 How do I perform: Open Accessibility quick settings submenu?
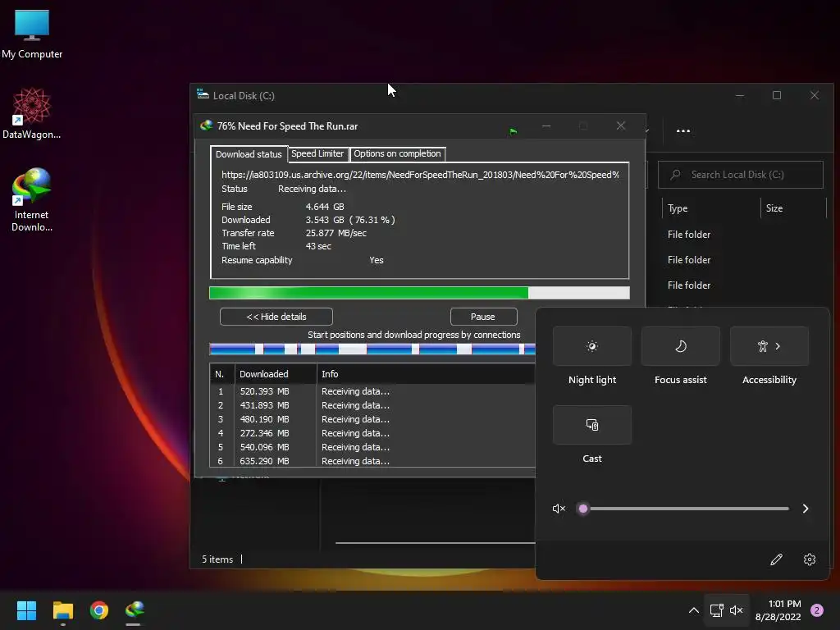pos(769,346)
